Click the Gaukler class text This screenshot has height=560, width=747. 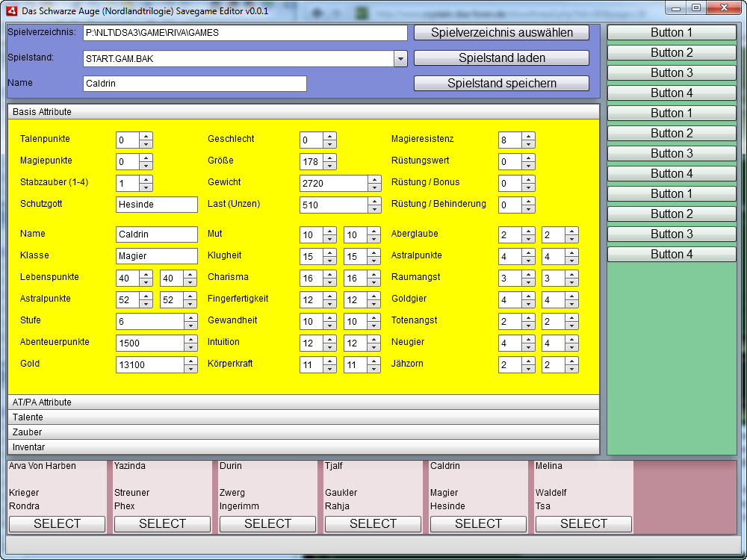[341, 493]
